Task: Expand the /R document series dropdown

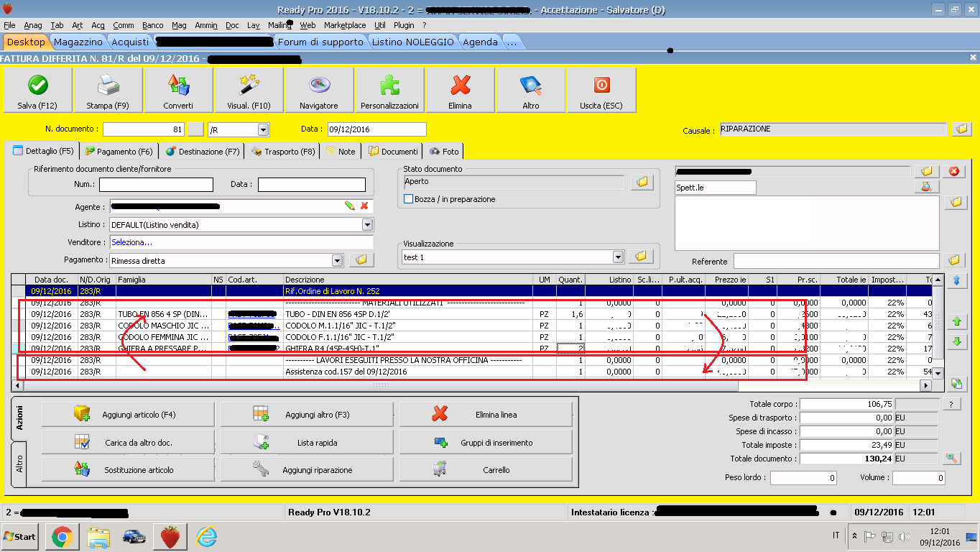Action: (x=262, y=130)
